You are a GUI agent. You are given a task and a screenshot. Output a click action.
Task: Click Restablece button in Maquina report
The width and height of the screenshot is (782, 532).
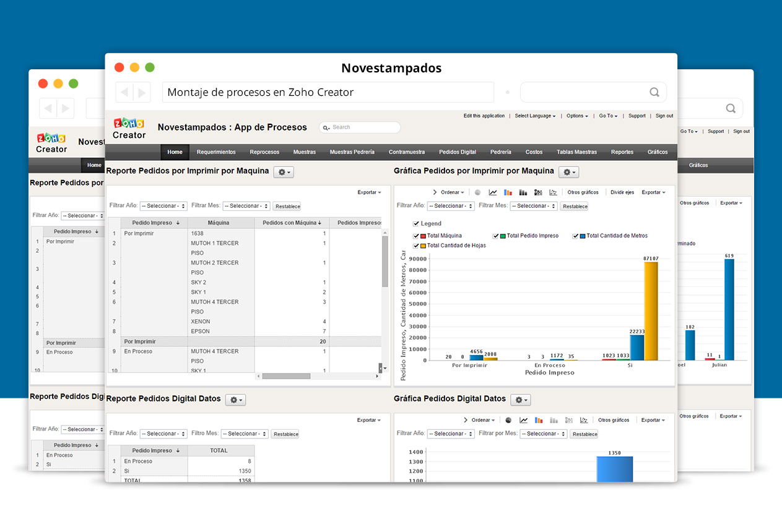click(x=287, y=207)
